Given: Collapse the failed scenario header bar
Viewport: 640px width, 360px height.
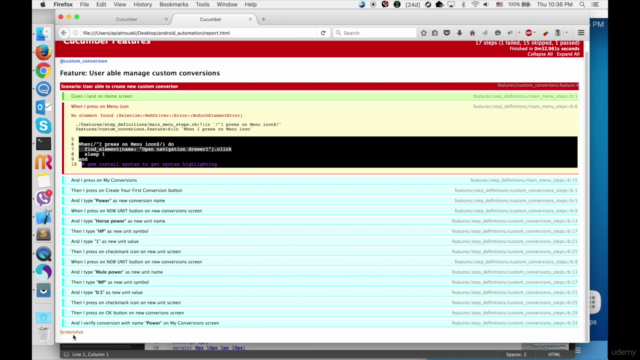Looking at the screenshot, I should (x=319, y=86).
